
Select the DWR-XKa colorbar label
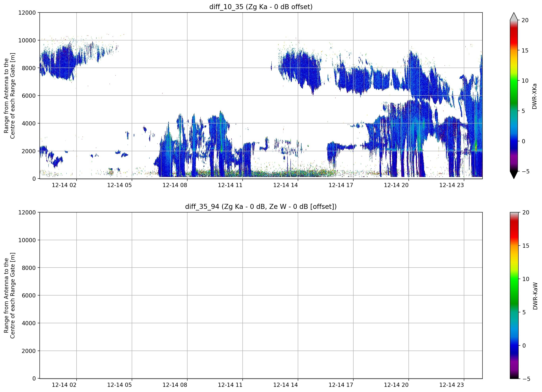(535, 96)
